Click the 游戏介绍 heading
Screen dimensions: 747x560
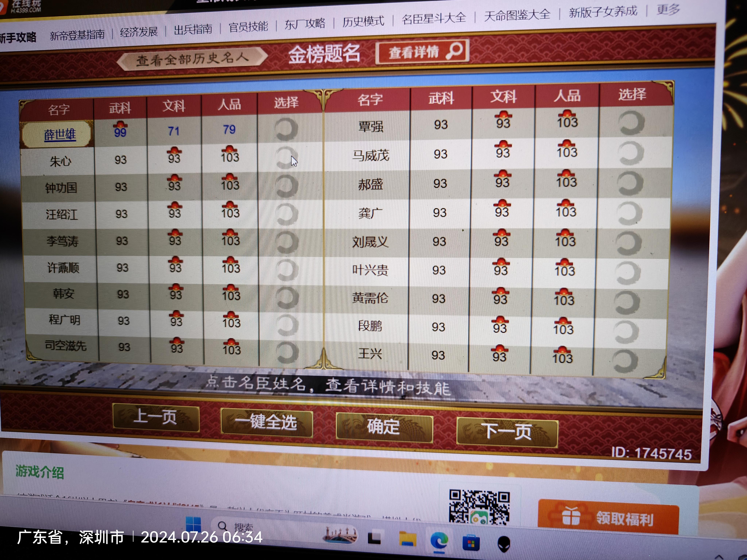40,472
